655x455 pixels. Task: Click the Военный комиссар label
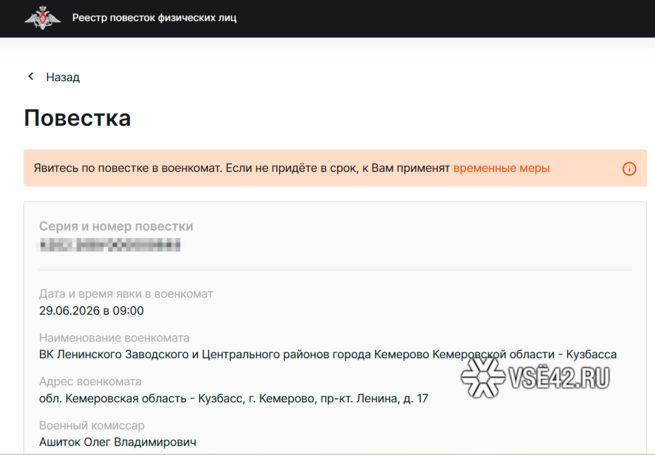click(x=93, y=426)
